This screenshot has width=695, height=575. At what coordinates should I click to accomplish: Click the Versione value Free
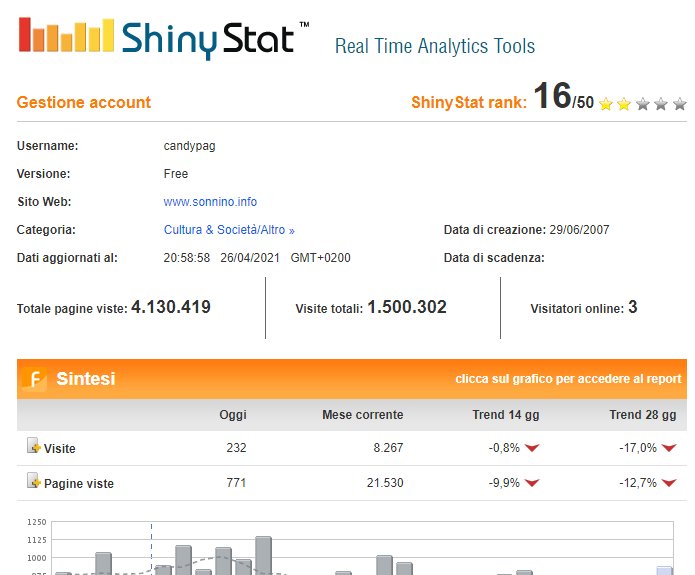[176, 174]
